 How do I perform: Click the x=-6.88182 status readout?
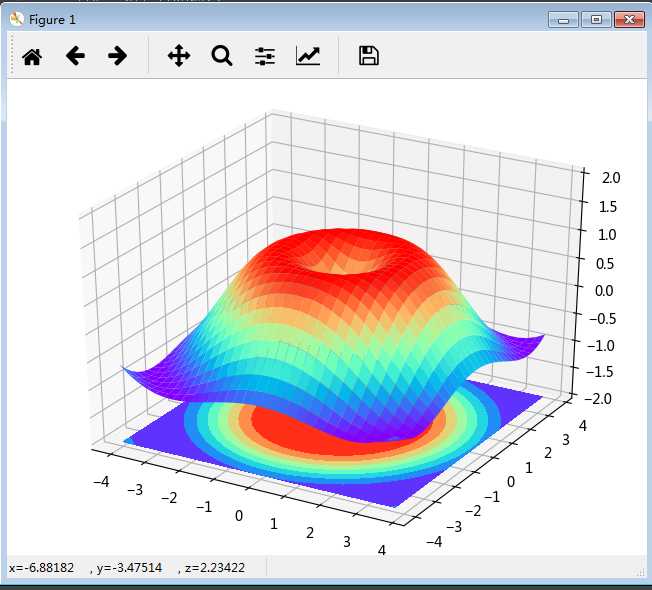tap(41, 568)
